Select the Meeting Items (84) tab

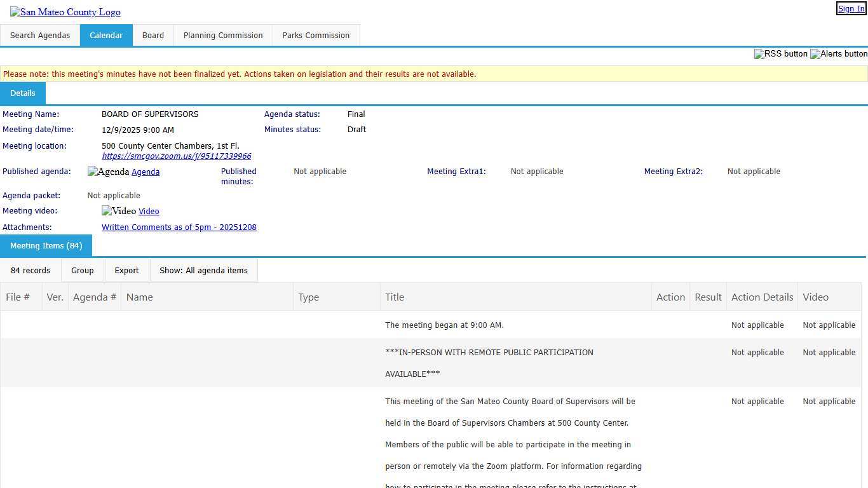(46, 246)
